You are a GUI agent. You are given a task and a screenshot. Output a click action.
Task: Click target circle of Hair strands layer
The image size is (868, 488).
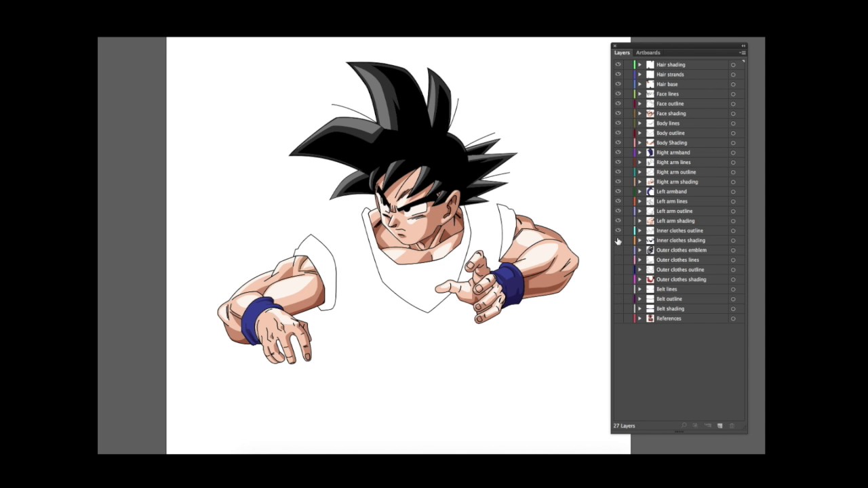pyautogui.click(x=733, y=75)
